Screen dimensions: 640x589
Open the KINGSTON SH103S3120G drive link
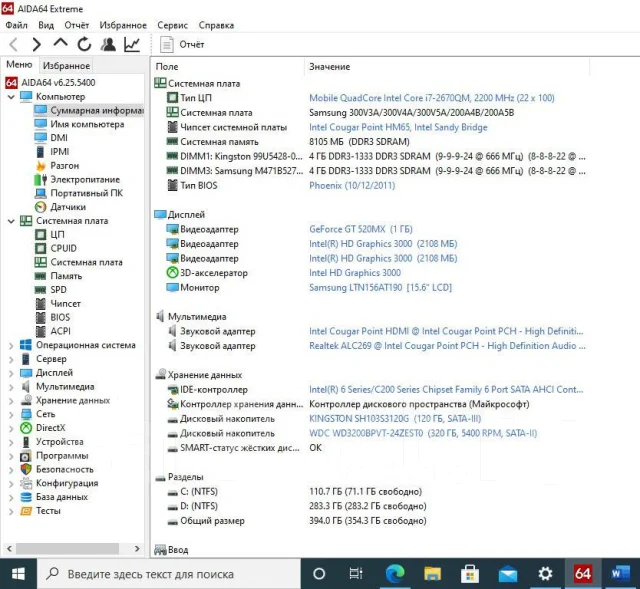(x=395, y=419)
